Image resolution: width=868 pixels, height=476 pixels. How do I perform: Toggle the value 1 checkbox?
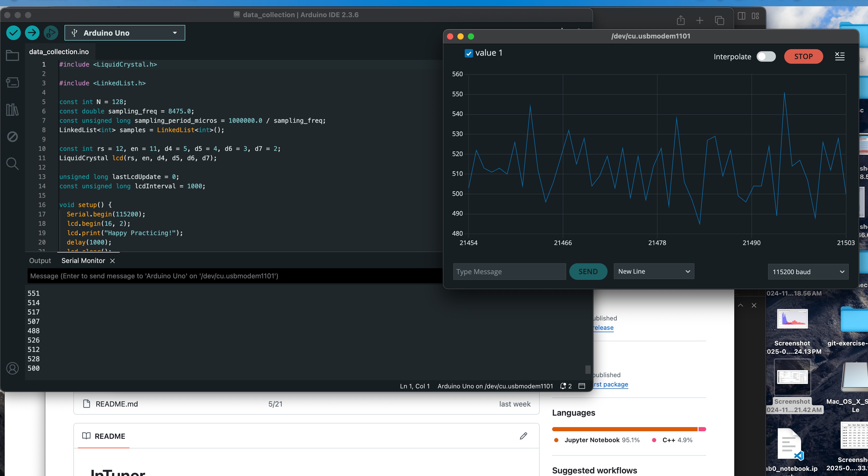[469, 53]
